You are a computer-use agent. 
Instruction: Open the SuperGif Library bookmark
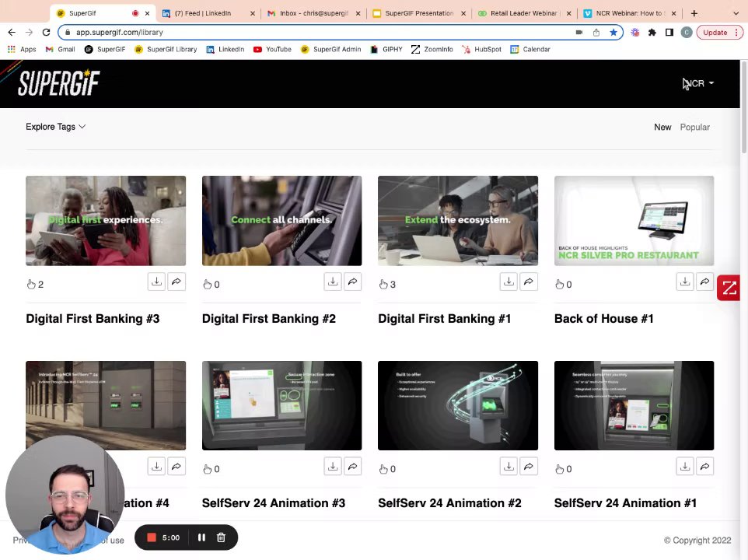pyautogui.click(x=166, y=49)
